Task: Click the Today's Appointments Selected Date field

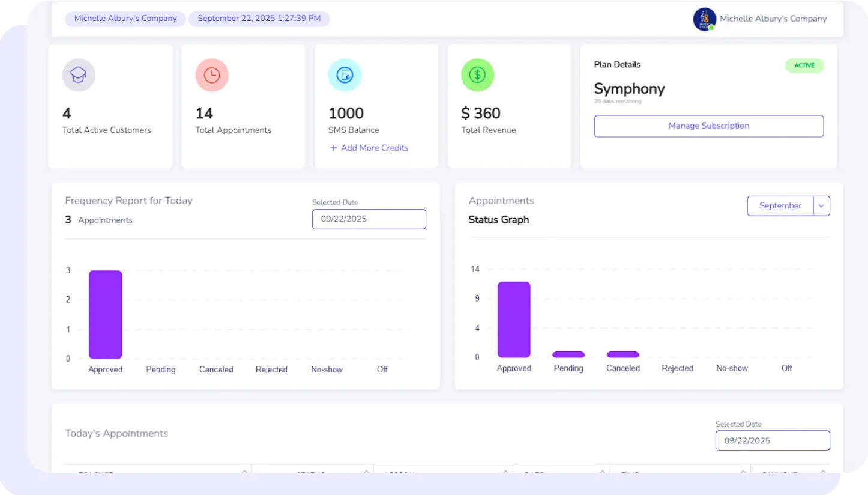Action: [x=772, y=440]
